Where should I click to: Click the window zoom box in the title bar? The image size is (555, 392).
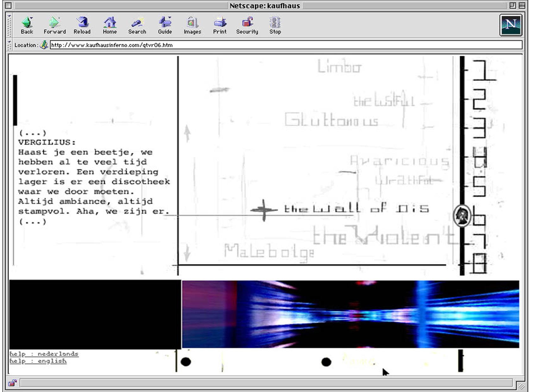[512, 6]
